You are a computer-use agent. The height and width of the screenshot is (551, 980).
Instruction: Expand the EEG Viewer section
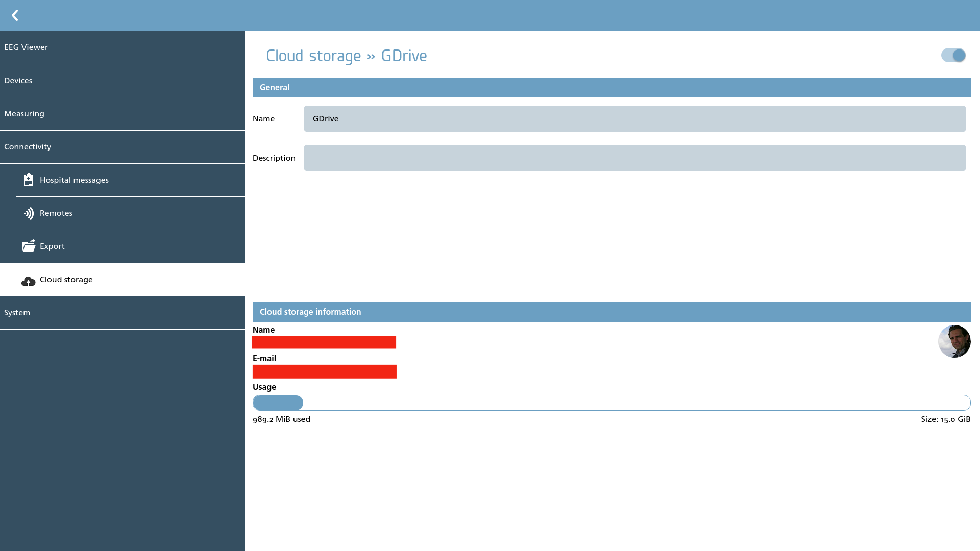(x=122, y=47)
